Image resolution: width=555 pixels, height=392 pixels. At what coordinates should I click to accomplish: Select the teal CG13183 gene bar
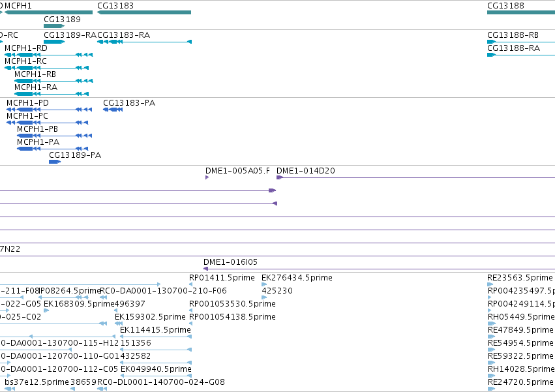click(144, 12)
